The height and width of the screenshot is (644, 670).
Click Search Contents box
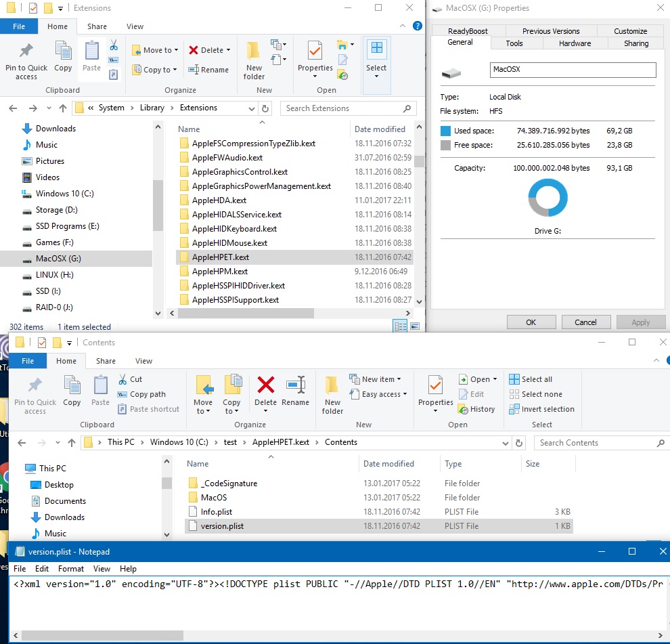coord(601,443)
